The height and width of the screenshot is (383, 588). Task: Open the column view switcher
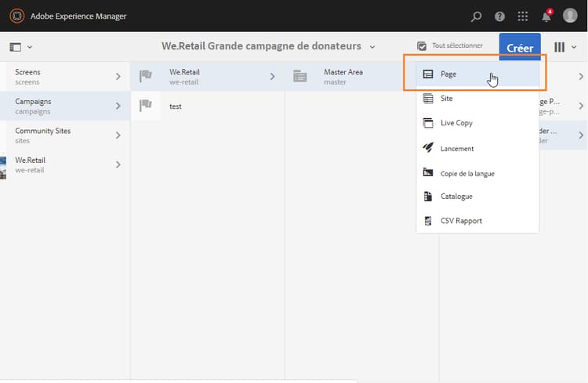point(564,47)
